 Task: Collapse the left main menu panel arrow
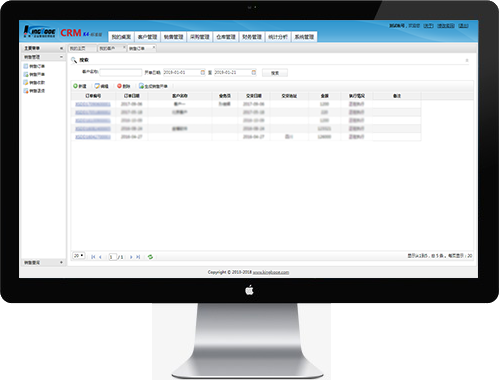tap(61, 48)
